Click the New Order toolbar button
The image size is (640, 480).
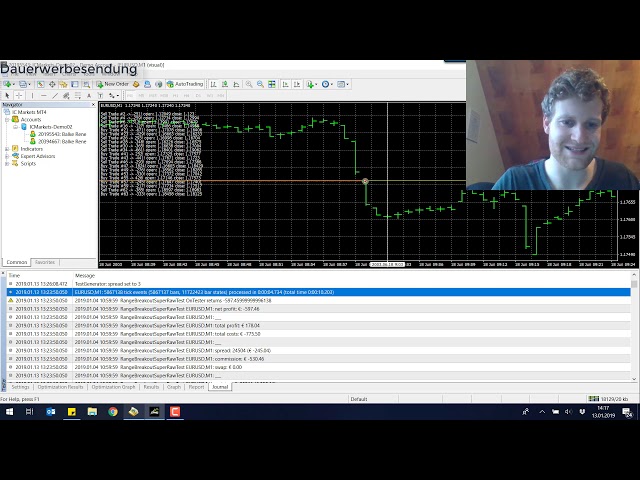tap(114, 85)
